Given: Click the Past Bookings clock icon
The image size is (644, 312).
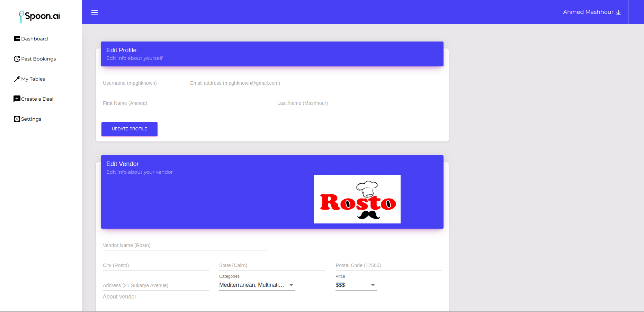Looking at the screenshot, I should [x=17, y=59].
